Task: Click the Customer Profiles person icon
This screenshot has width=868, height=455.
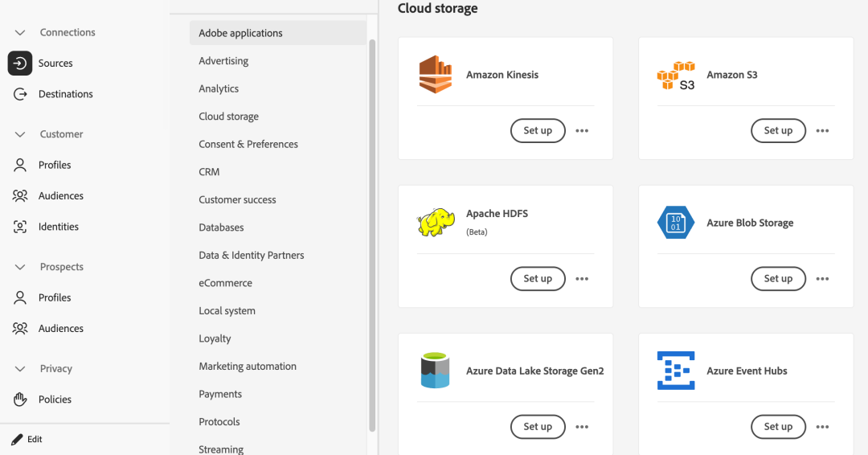Action: click(20, 165)
